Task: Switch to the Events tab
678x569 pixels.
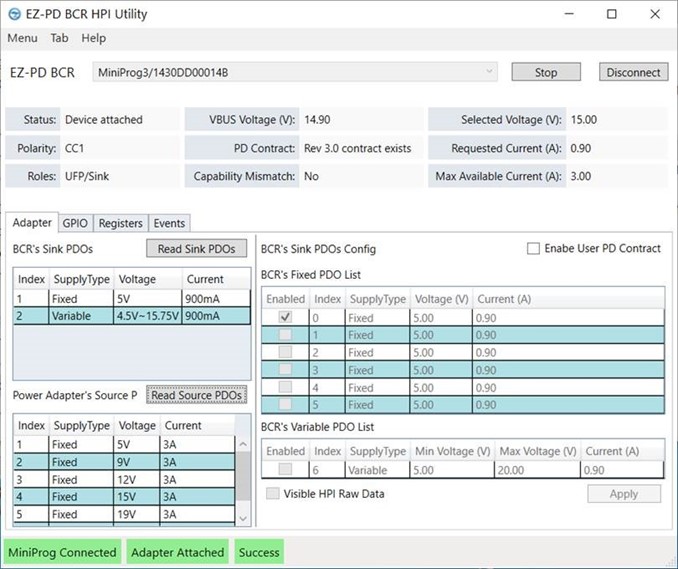Action: (x=169, y=224)
